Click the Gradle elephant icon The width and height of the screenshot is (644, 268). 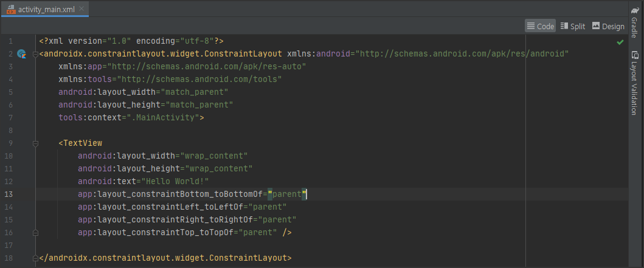click(635, 10)
